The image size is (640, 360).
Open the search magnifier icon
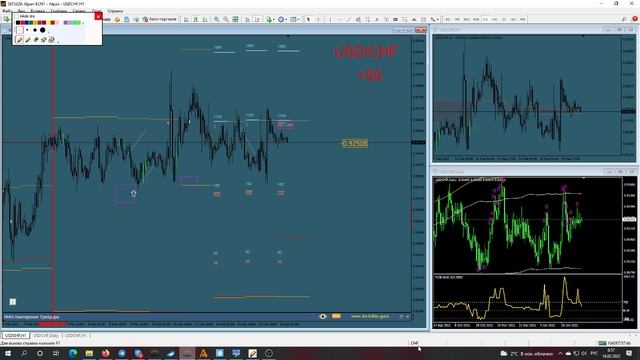(624, 19)
